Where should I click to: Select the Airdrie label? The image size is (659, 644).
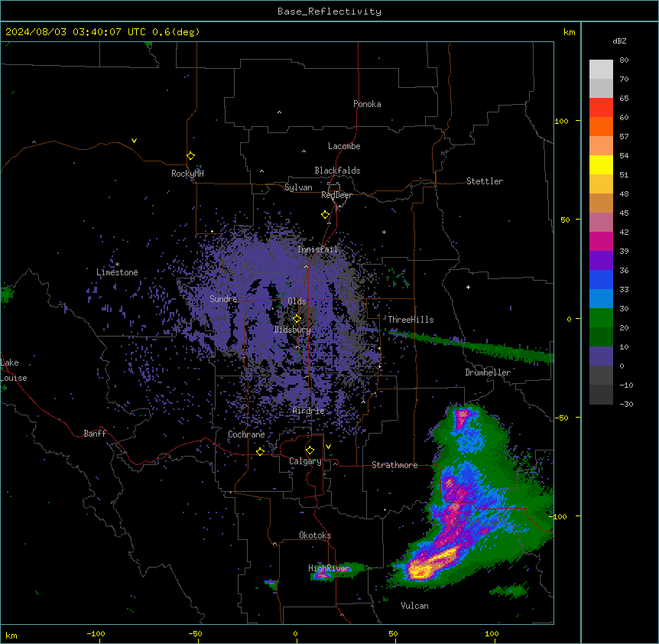pos(309,411)
